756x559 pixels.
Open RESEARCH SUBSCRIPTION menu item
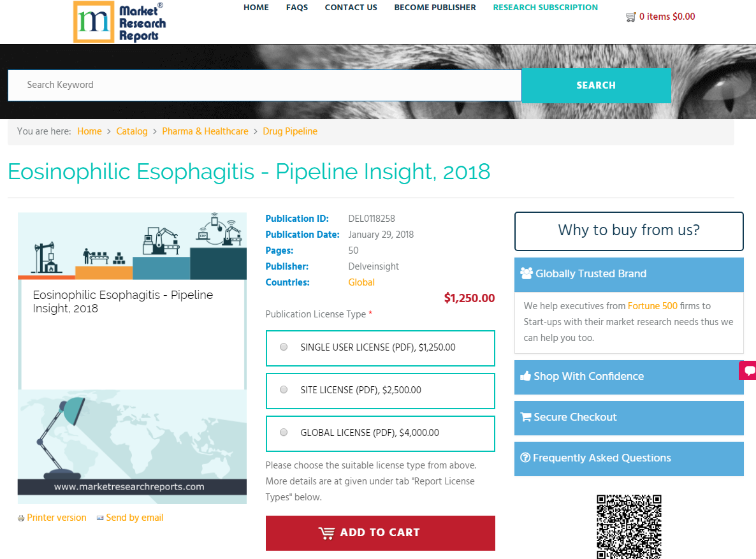click(x=545, y=8)
